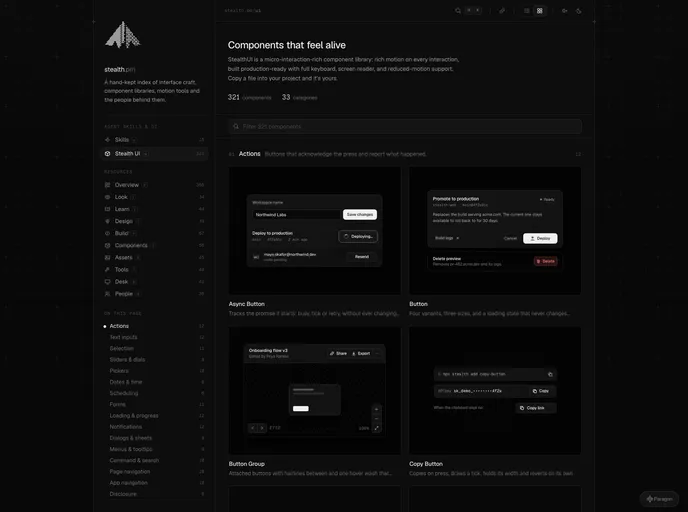Click the Overview icon in sidebar

[x=108, y=185]
